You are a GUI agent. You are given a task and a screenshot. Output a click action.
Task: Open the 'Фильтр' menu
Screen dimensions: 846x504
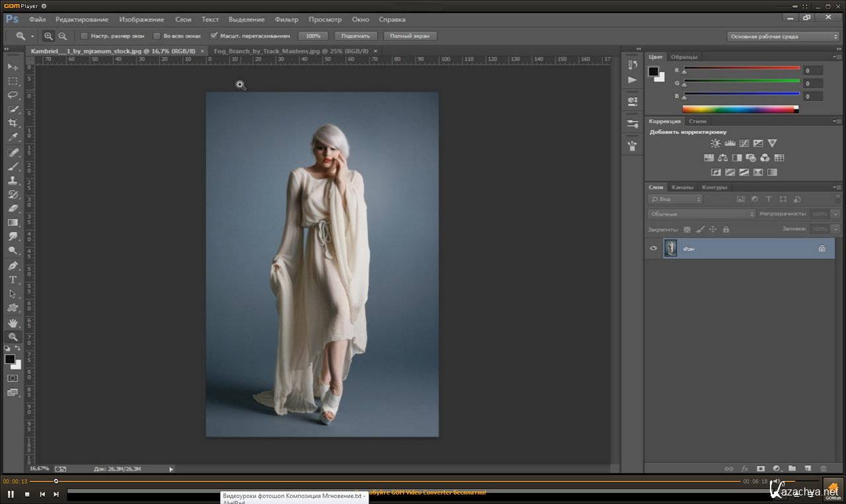(286, 19)
